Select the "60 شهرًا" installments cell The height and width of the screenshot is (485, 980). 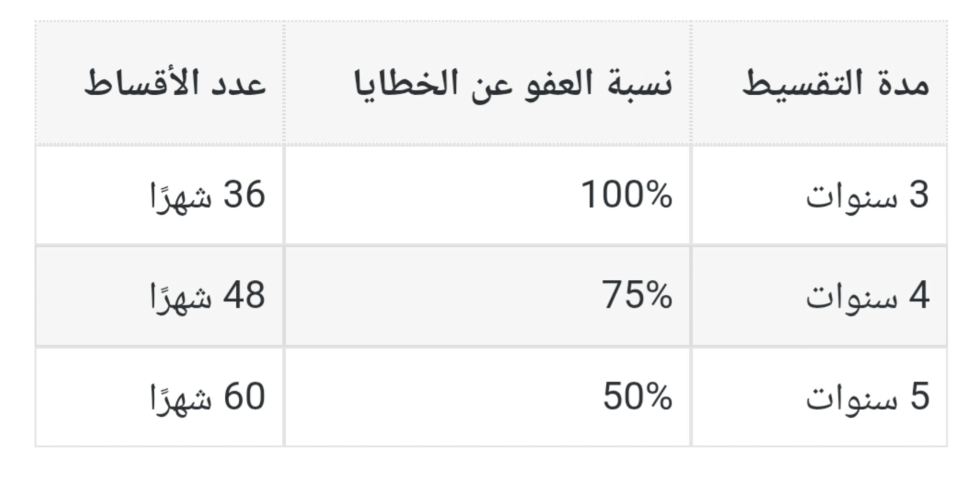click(x=207, y=397)
